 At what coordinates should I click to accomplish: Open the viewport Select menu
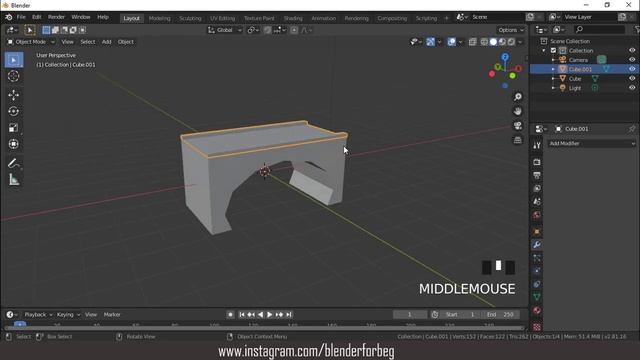(x=87, y=42)
